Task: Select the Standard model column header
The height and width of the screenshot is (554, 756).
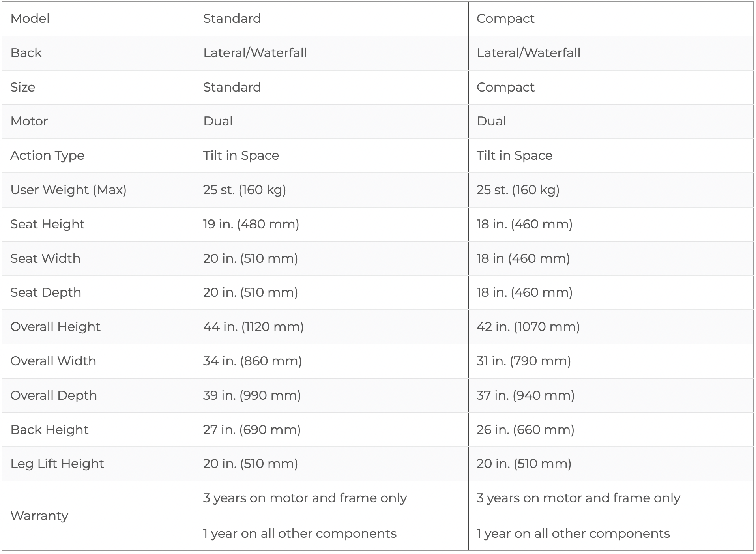Action: 232,19
